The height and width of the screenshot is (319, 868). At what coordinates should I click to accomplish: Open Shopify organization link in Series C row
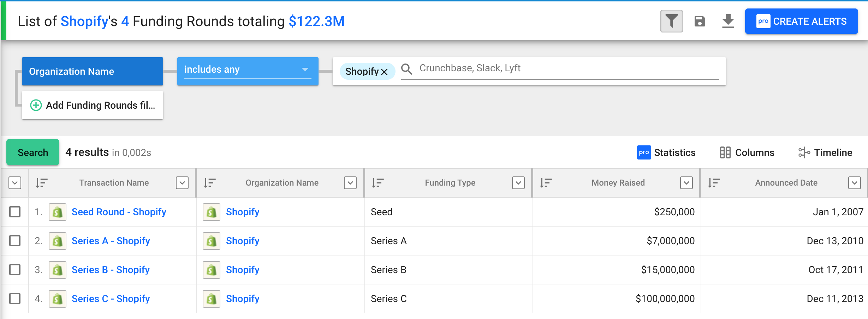[243, 299]
